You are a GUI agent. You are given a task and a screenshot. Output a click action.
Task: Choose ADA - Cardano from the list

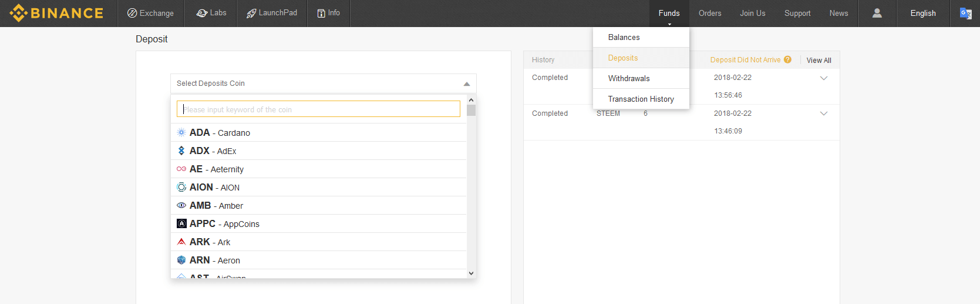pos(318,132)
